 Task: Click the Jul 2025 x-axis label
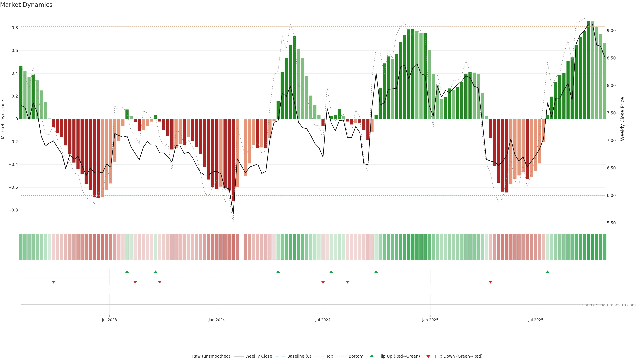(535, 320)
